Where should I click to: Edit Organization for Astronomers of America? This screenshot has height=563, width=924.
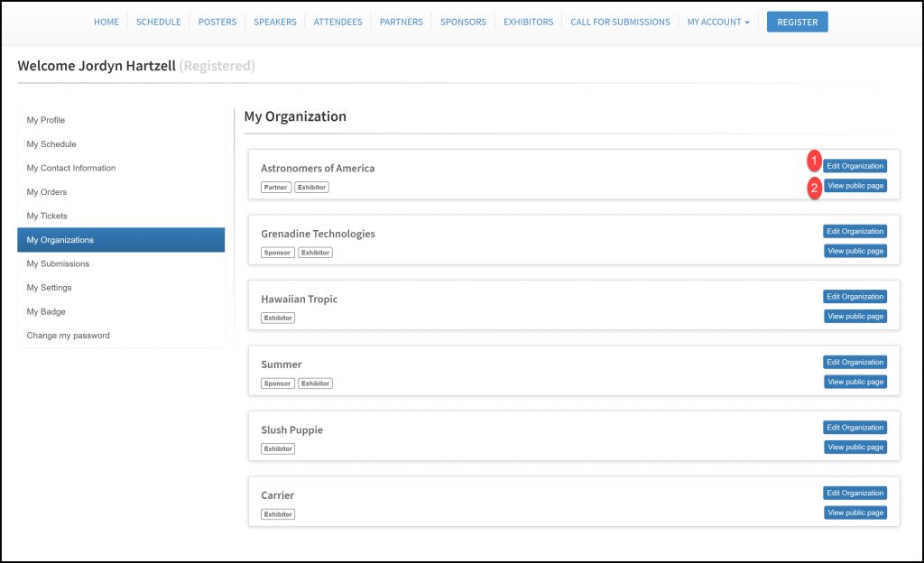tap(855, 166)
